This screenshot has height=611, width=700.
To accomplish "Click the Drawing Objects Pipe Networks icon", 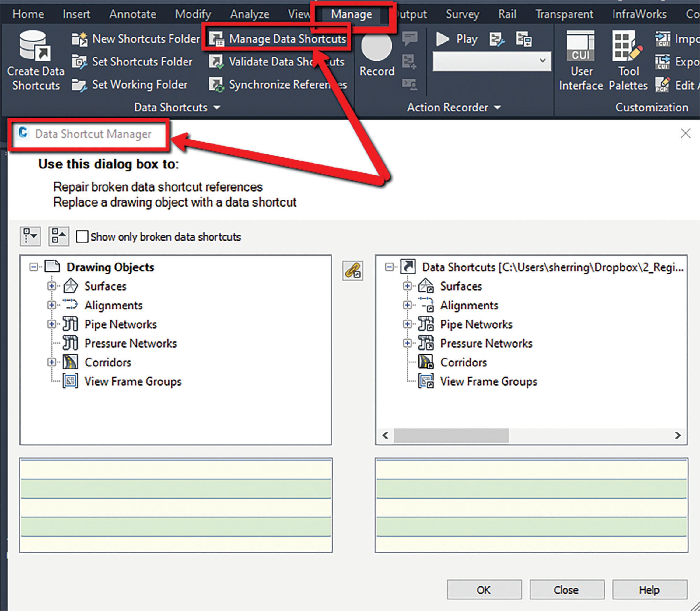I will point(71,324).
